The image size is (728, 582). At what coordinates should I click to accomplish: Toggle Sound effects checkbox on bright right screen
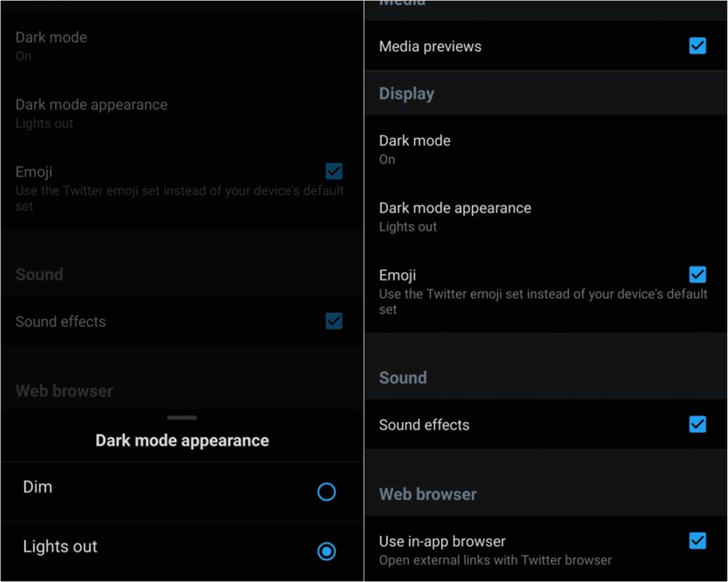[697, 425]
